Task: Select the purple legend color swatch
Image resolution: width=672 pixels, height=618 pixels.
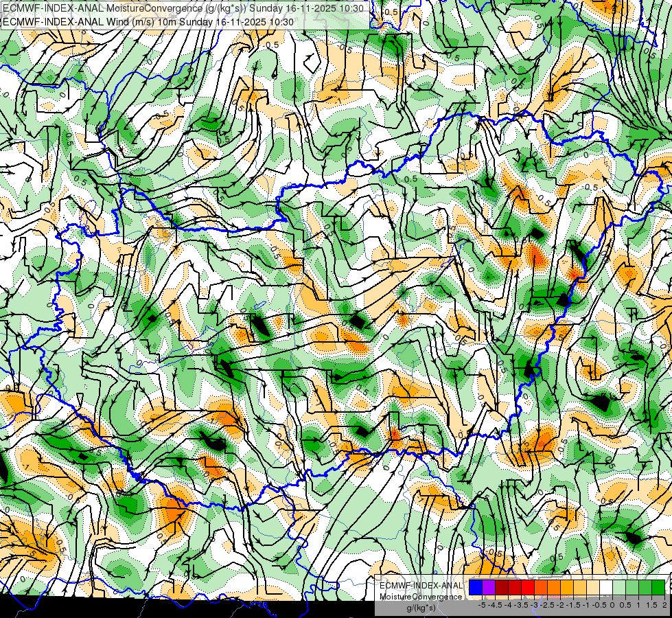Action: (489, 587)
